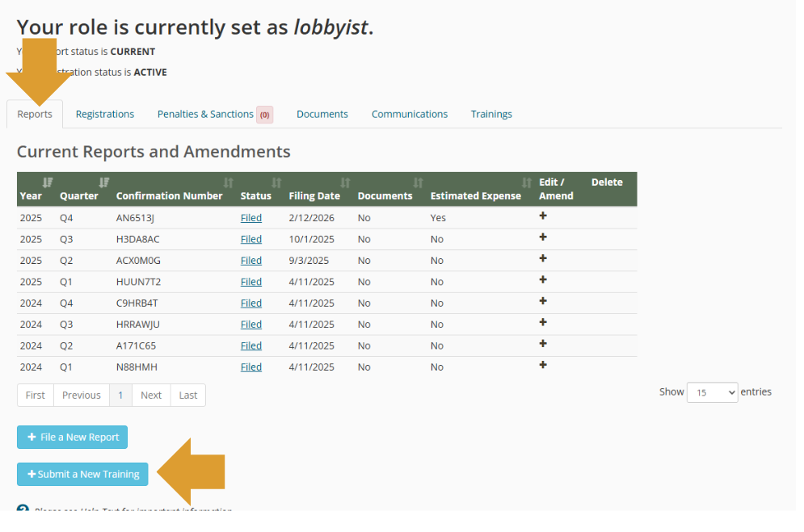Select page 1 in pagination
The image size is (804, 532).
tap(120, 396)
